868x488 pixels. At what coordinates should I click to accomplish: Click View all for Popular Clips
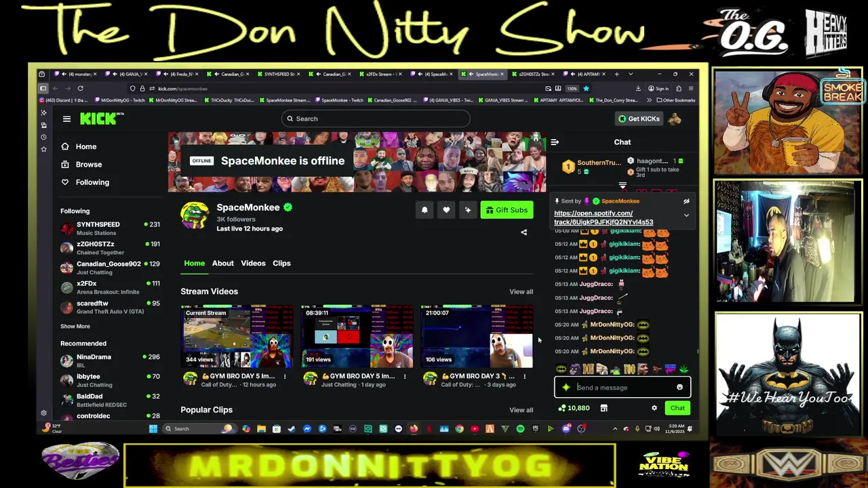[521, 410]
